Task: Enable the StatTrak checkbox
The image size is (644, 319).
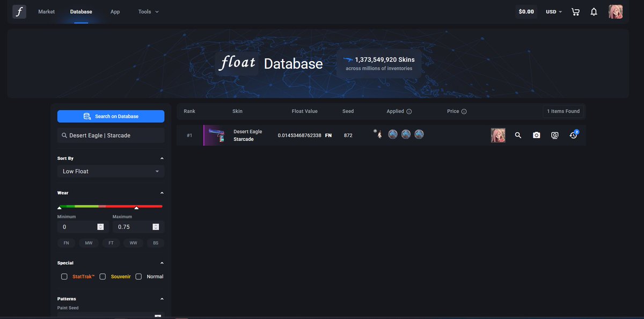Action: (x=64, y=277)
